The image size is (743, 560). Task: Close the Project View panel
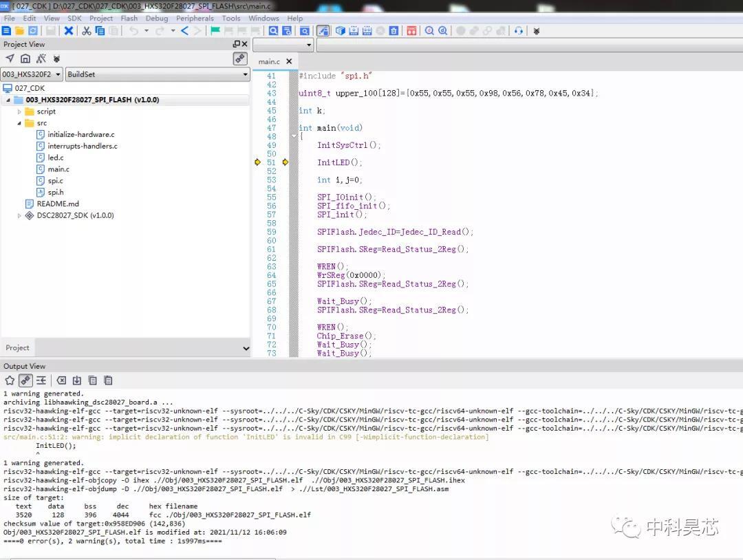click(x=244, y=43)
